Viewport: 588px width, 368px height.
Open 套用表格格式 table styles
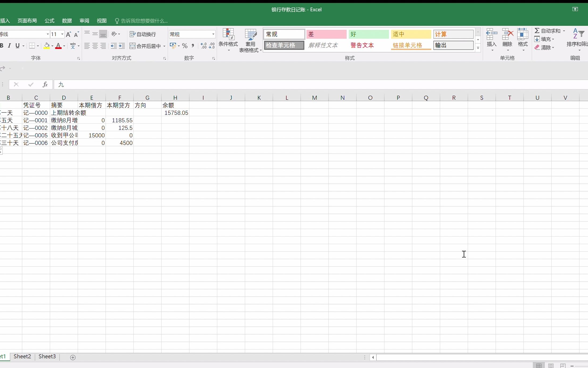(x=250, y=41)
